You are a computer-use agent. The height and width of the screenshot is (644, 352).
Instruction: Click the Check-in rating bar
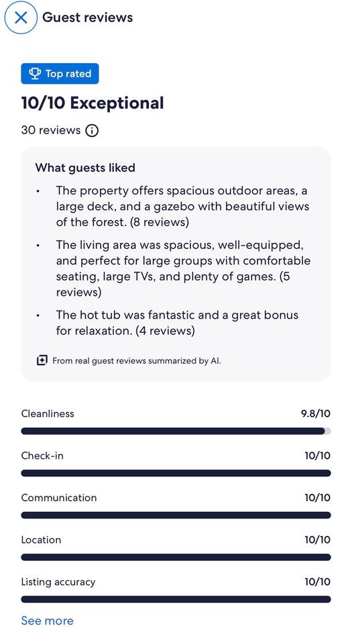tap(176, 473)
